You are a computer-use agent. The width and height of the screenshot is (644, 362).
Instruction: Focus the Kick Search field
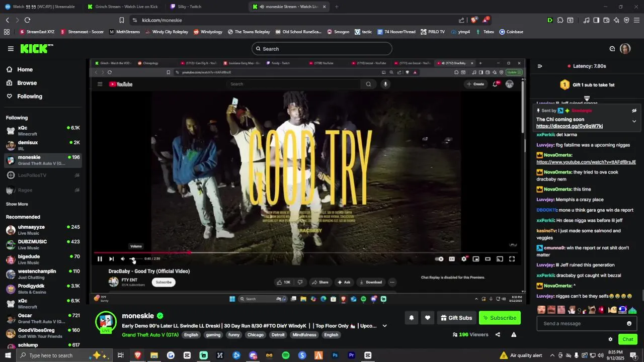pyautogui.click(x=322, y=49)
